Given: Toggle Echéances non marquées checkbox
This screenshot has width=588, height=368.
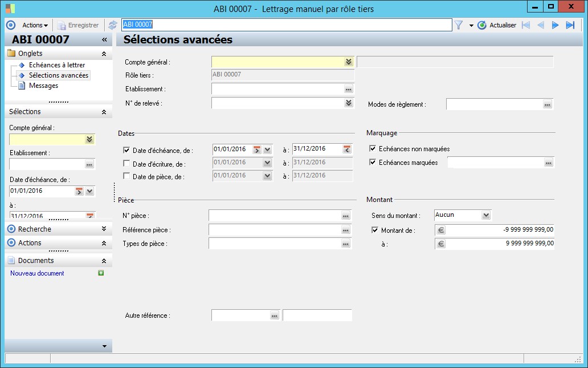Looking at the screenshot, I should pyautogui.click(x=373, y=148).
